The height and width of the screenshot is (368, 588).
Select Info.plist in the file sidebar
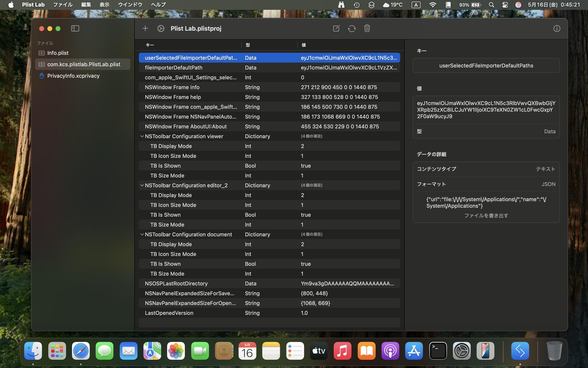click(x=83, y=53)
